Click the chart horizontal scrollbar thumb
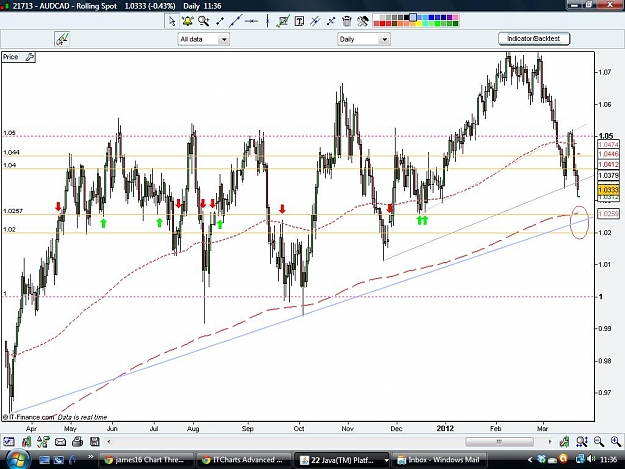625x469 pixels. tap(499, 442)
